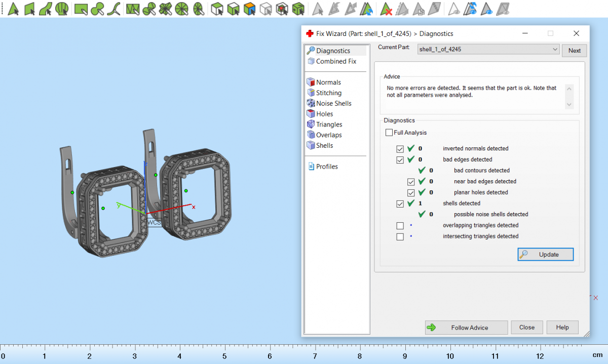Click the Mark Plane toolbar icon

tap(30, 9)
